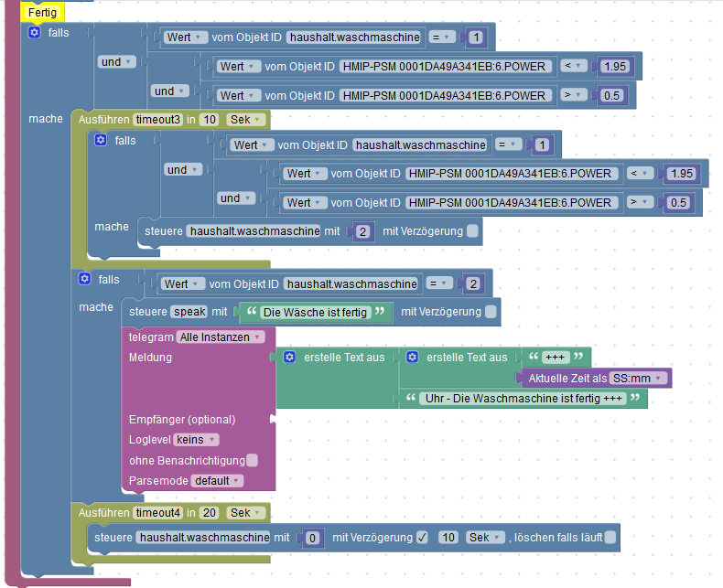The image size is (723, 588).
Task: Edit the 20 seconds value of timeout4
Action: coord(210,513)
